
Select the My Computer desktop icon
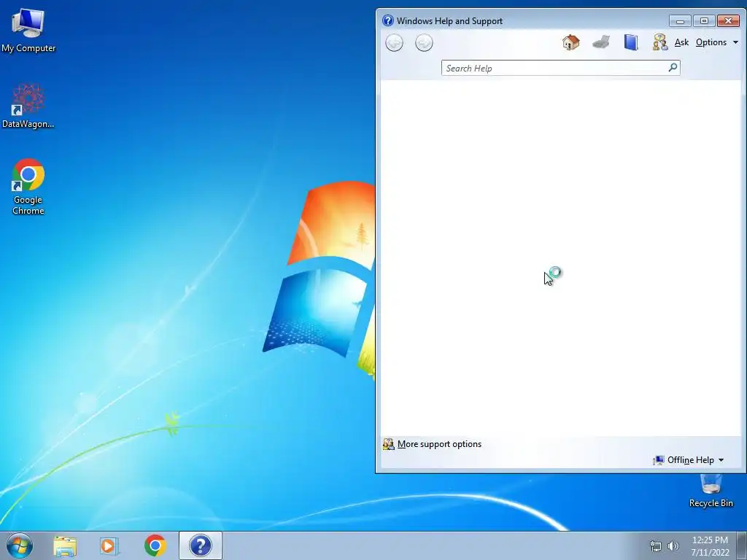(28, 30)
